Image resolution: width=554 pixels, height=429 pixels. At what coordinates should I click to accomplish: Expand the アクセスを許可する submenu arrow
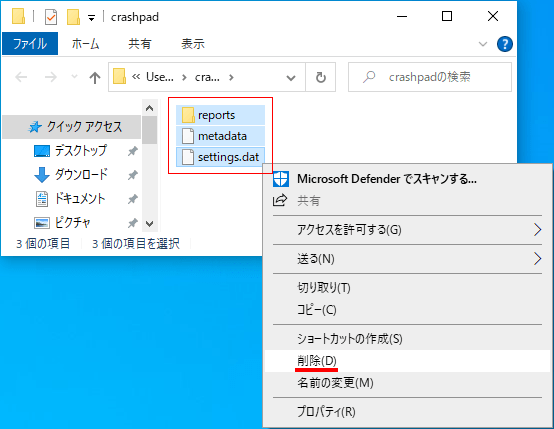pyautogui.click(x=537, y=230)
